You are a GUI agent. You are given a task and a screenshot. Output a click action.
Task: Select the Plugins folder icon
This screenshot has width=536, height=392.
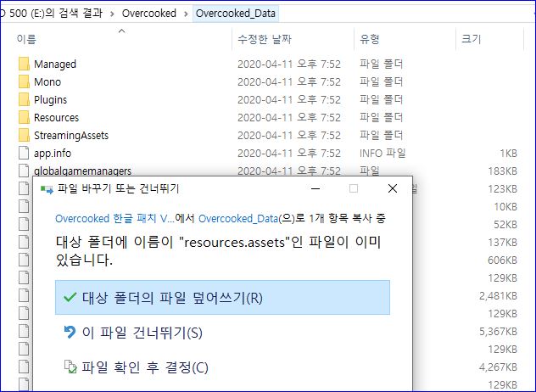click(x=24, y=99)
